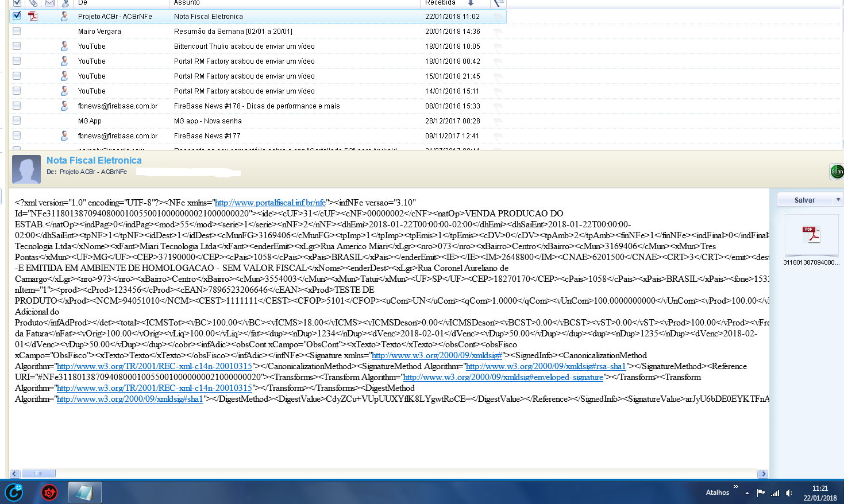
Task: Show hidden tray icons arrow
Action: 747,493
